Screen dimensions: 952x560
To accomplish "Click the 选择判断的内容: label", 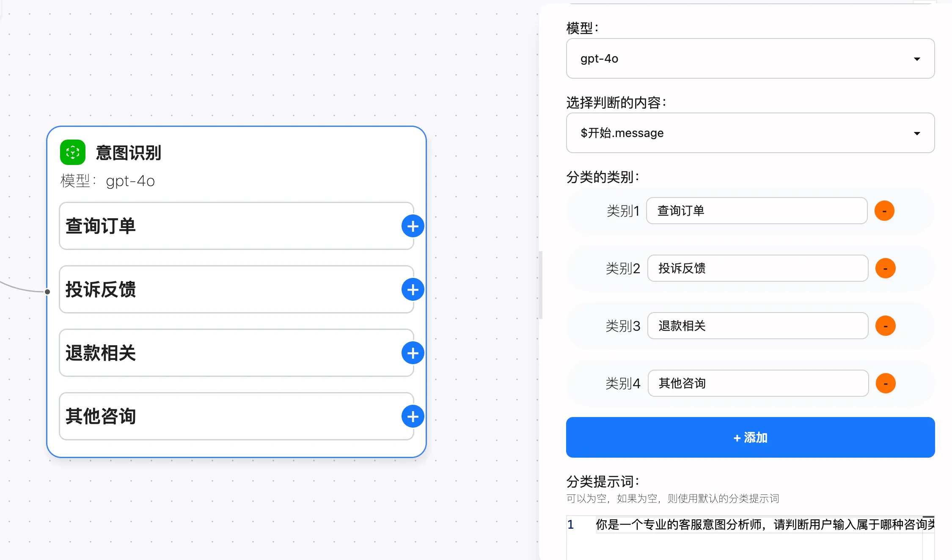I will pyautogui.click(x=616, y=102).
